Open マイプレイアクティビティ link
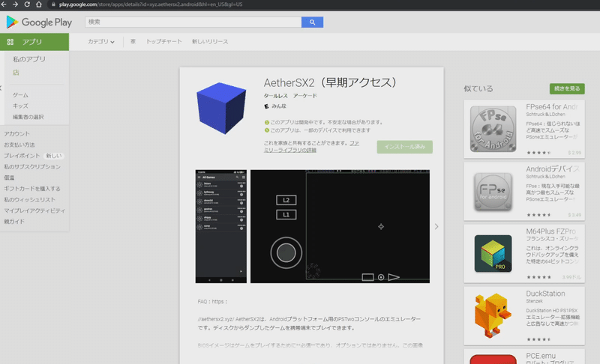This screenshot has width=600, height=364. pos(34,210)
